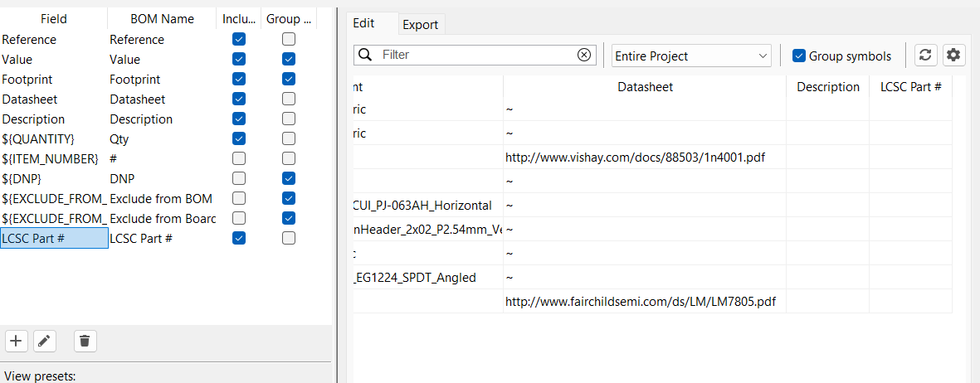
Task: Enable Include for Exclude from Board field
Action: click(239, 218)
